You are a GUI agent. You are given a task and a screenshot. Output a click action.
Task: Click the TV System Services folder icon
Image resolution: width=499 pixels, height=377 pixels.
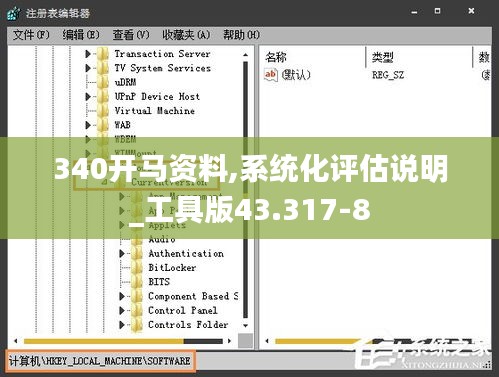point(103,68)
